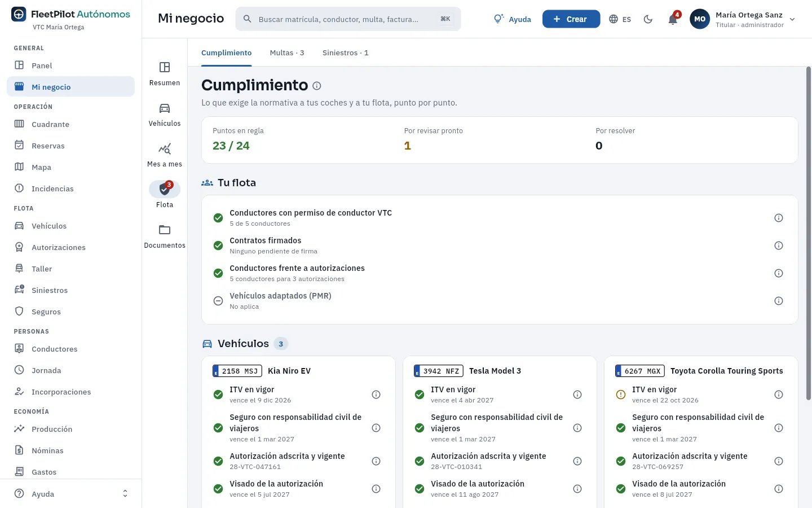The width and height of the screenshot is (812, 508).
Task: Open Reservas in the sidebar
Action: point(70,146)
